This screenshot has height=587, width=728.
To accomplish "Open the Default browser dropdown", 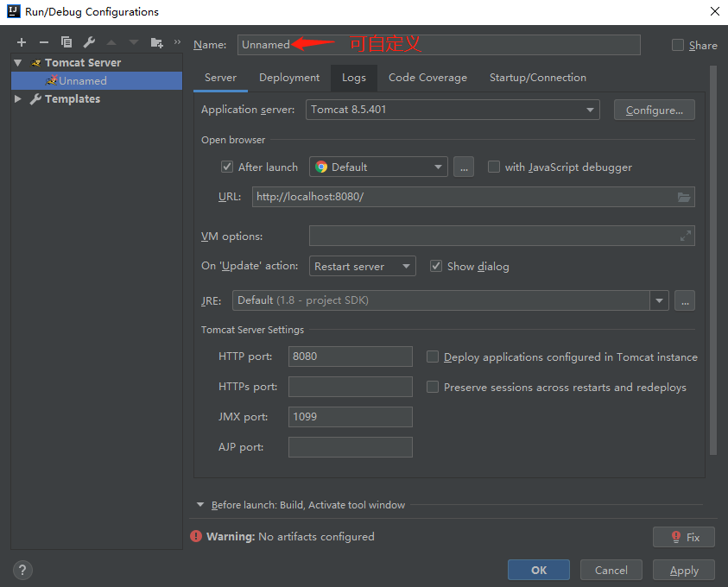I will coord(378,167).
